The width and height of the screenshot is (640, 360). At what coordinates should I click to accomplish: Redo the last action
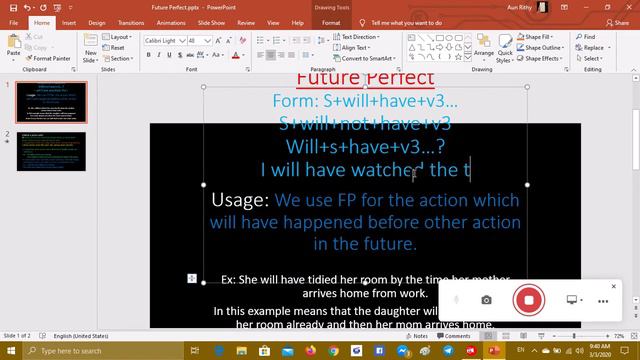[43, 8]
